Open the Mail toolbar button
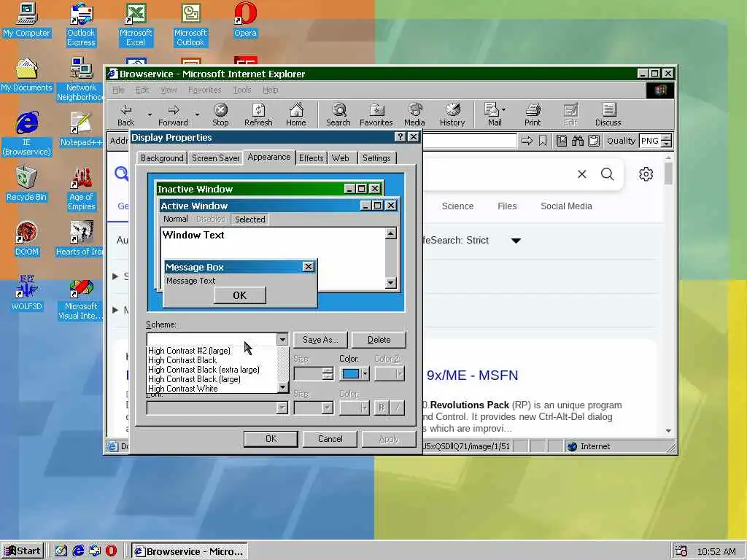The height and width of the screenshot is (560, 747). point(492,114)
